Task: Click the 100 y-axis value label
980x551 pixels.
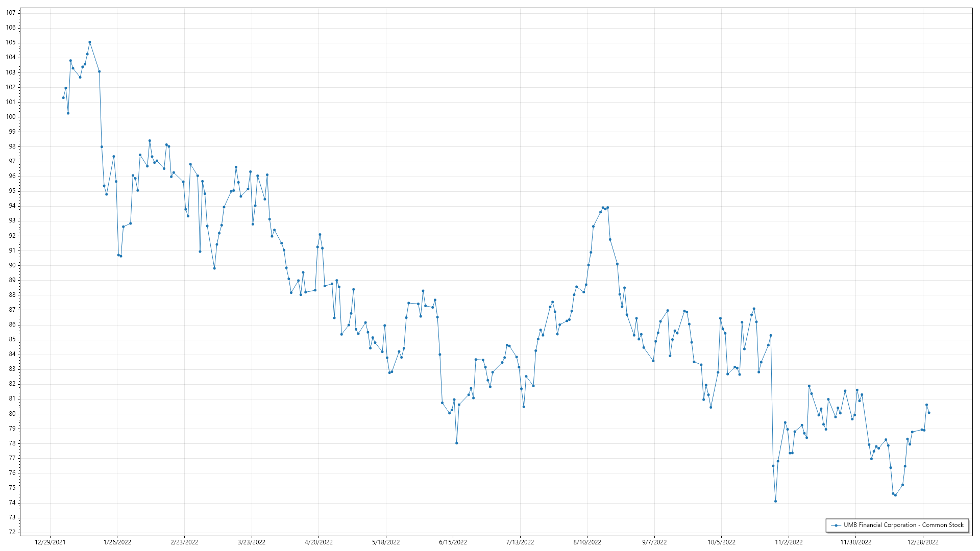Action: click(x=11, y=117)
